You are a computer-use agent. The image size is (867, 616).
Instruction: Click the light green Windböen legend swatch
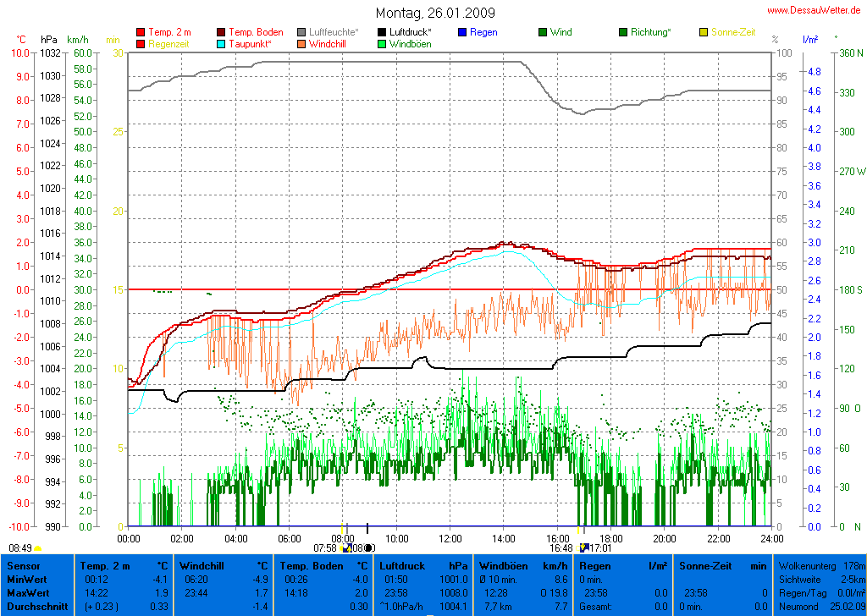click(382, 43)
